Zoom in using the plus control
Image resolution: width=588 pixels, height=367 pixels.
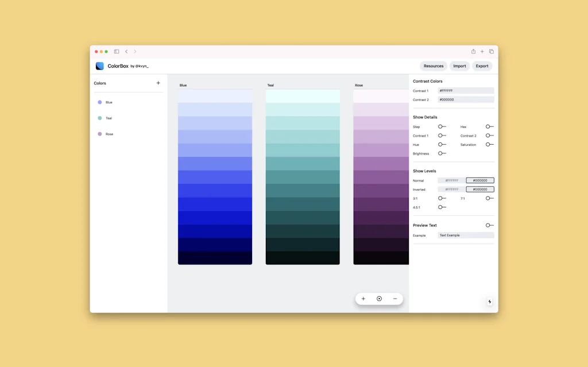(363, 299)
